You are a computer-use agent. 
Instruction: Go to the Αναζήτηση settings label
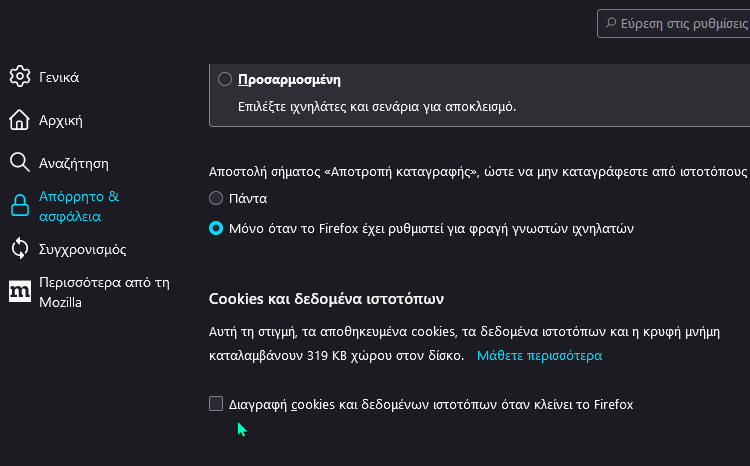[74, 163]
